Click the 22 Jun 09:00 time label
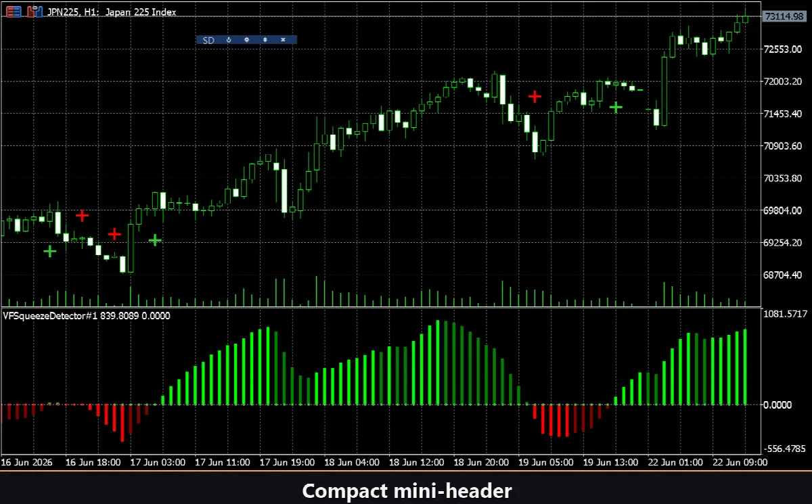Screen dimensions: 812x504 [x=740, y=463]
